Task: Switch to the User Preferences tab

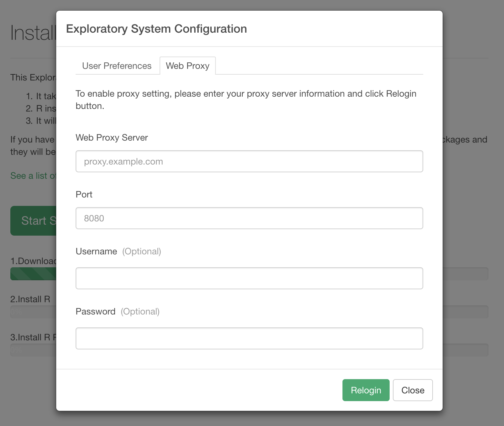Action: tap(117, 66)
